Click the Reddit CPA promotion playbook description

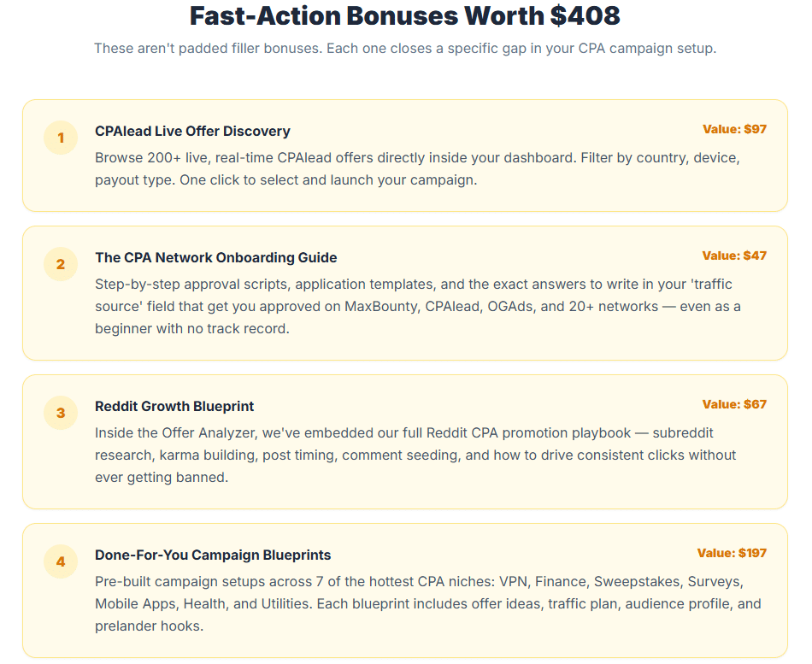415,455
